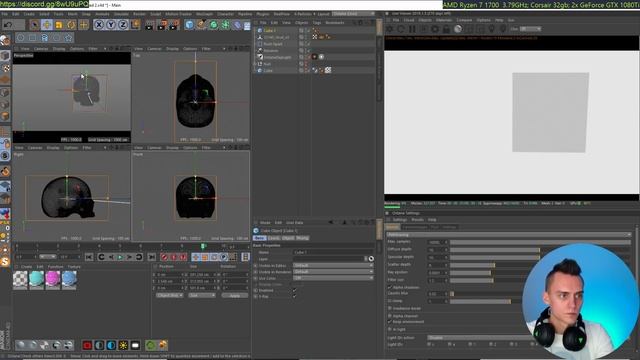Viewport: 640px width, 360px height.
Task: Toggle Octane lock resolution icon
Action: (x=447, y=29)
